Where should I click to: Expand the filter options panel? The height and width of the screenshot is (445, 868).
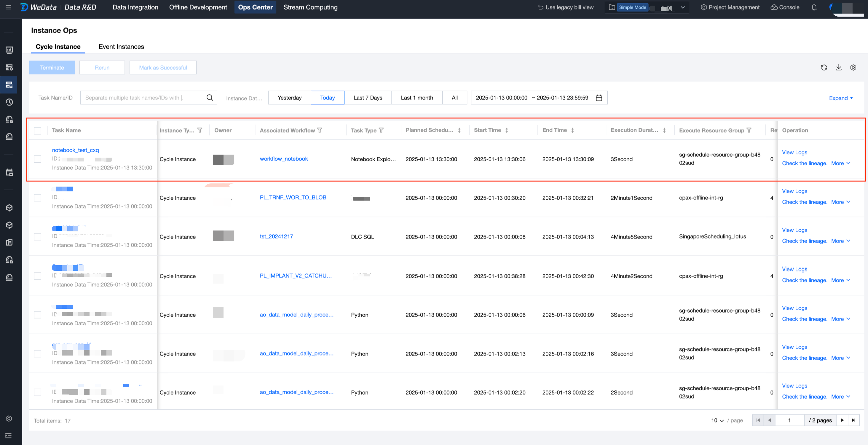point(841,98)
